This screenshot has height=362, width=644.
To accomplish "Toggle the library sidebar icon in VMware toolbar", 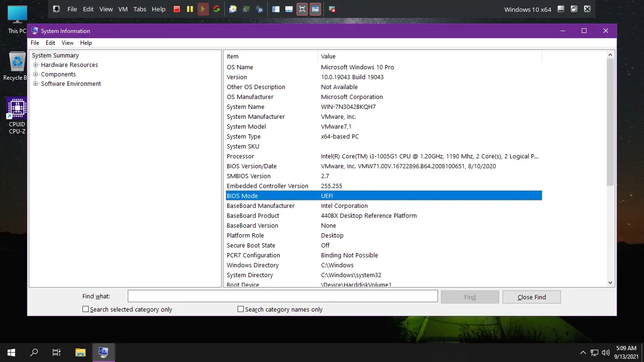I will (x=276, y=9).
